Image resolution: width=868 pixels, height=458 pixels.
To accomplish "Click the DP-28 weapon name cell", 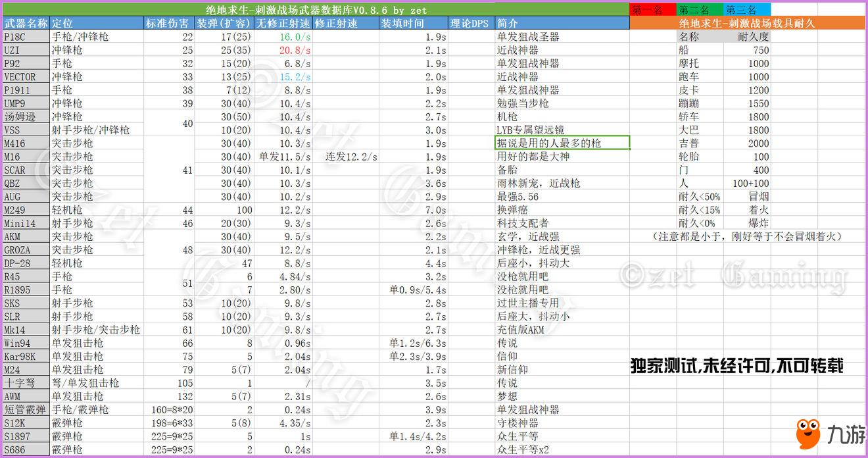I will pyautogui.click(x=26, y=263).
